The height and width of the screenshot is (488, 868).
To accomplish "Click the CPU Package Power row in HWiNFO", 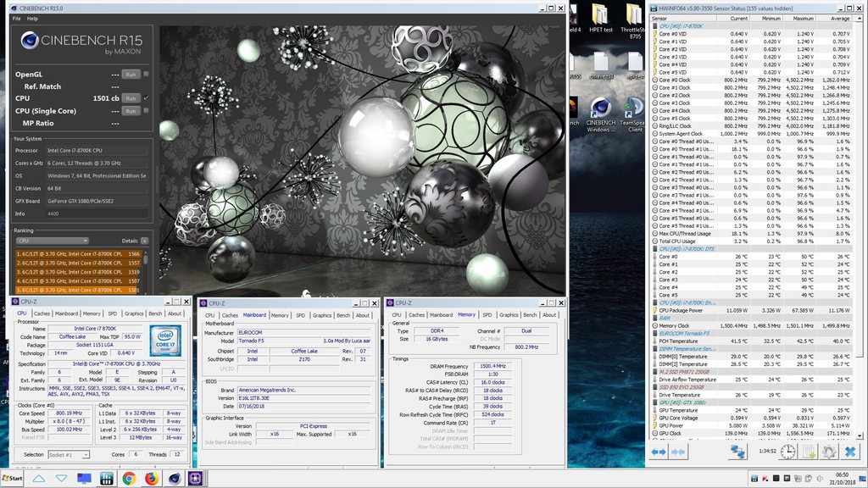I will pos(753,310).
